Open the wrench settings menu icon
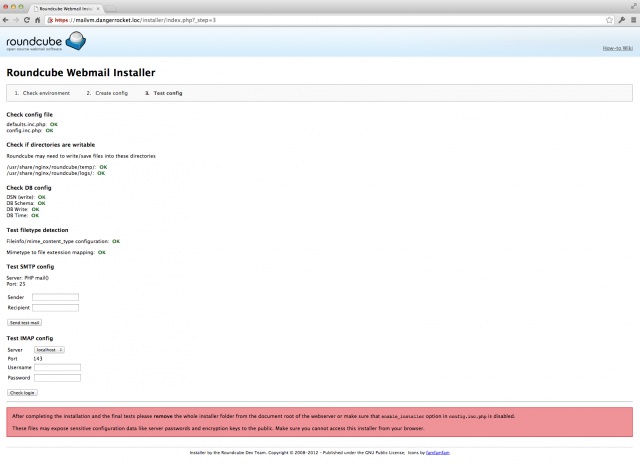This screenshot has height=469, width=640. (622, 20)
